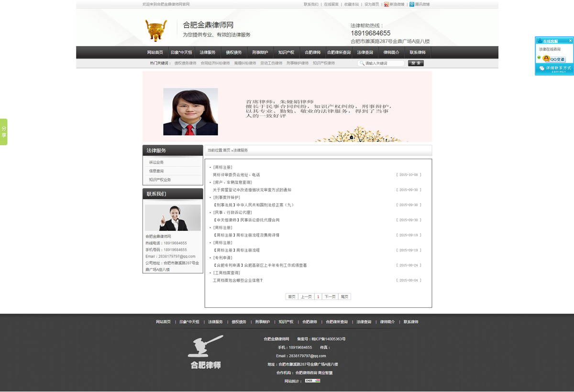Close the 在线客服 floating widget
The height and width of the screenshot is (392, 574).
[x=570, y=41]
